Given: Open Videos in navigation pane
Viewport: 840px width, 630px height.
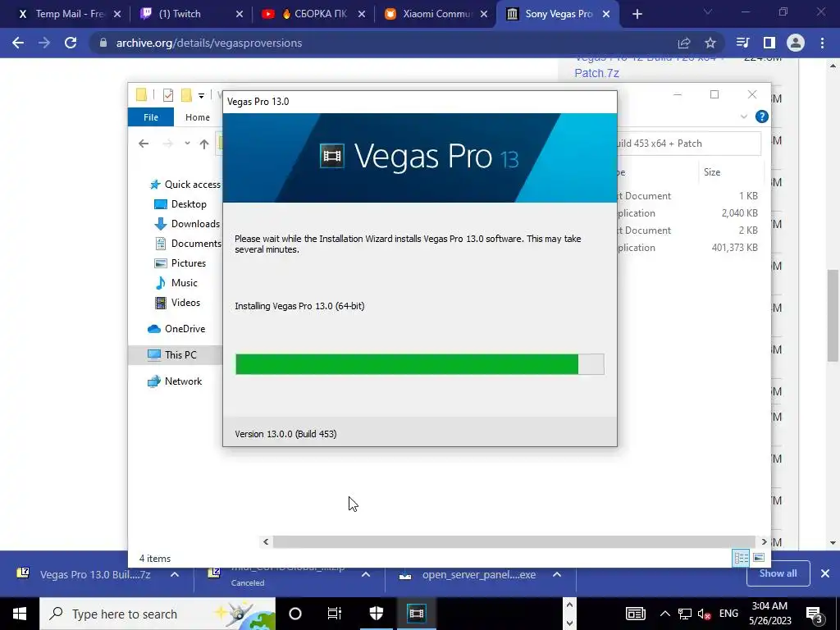Looking at the screenshot, I should 178,303.
